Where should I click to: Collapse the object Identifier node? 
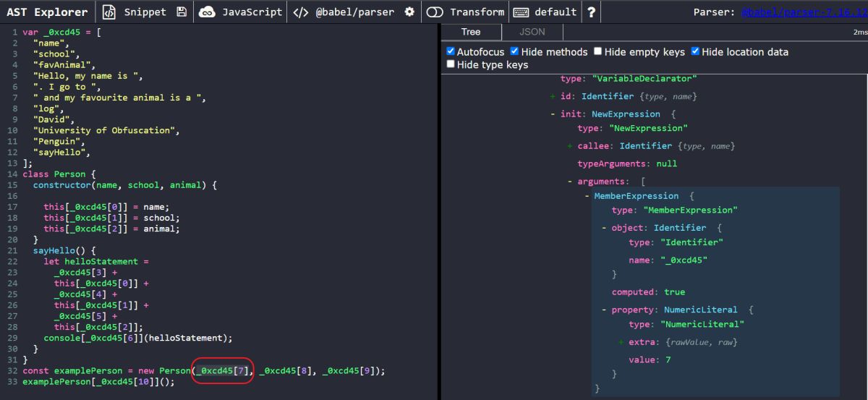tap(604, 228)
